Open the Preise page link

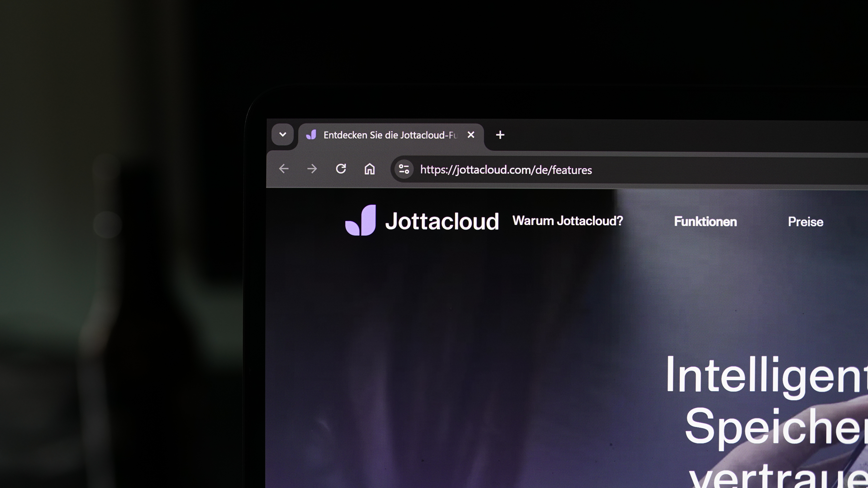[x=805, y=222]
